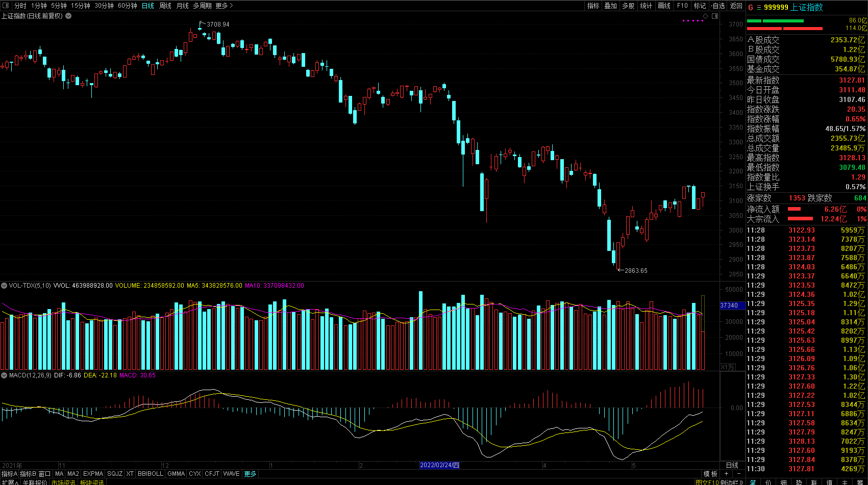This screenshot has height=485, width=868.
Task: Expand the 扩展∧ panel
Action: (10, 482)
